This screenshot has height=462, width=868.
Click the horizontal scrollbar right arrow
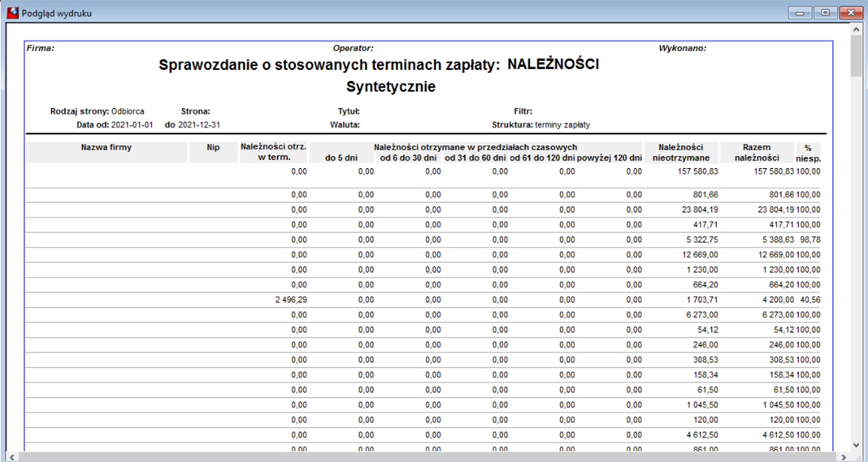point(844,457)
